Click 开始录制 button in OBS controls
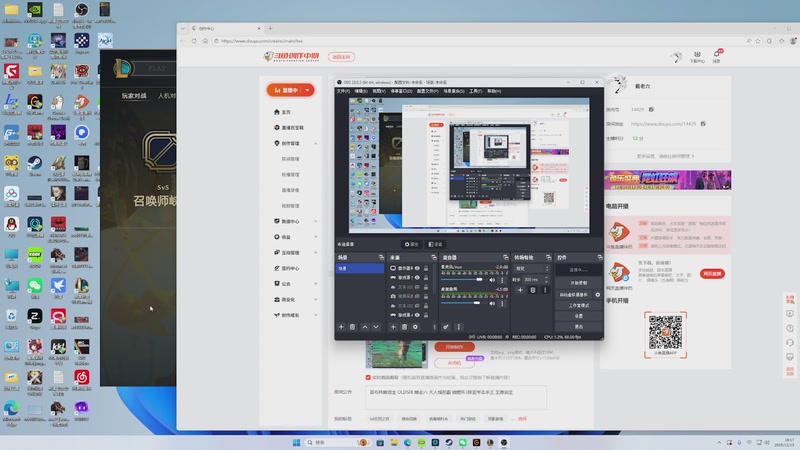 pyautogui.click(x=579, y=283)
